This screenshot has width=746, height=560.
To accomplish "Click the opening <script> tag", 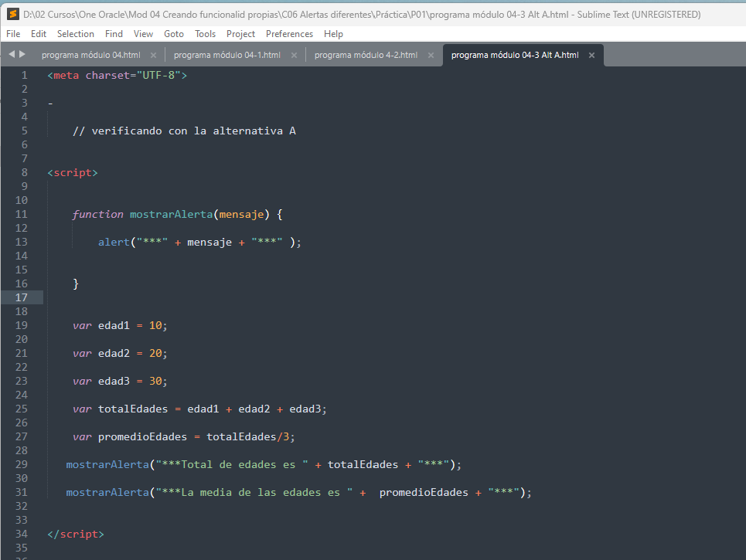I will 73,172.
